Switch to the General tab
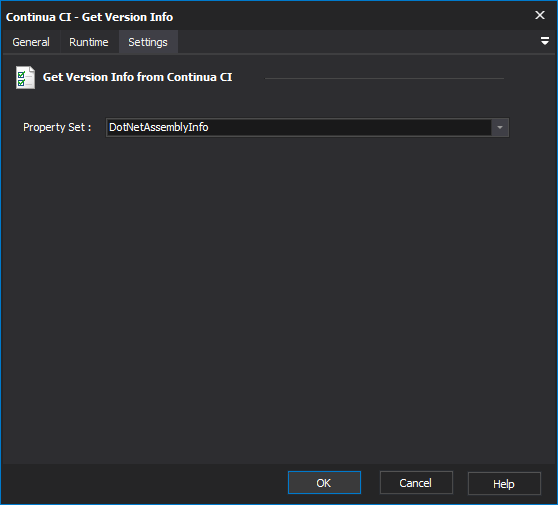 click(x=31, y=42)
